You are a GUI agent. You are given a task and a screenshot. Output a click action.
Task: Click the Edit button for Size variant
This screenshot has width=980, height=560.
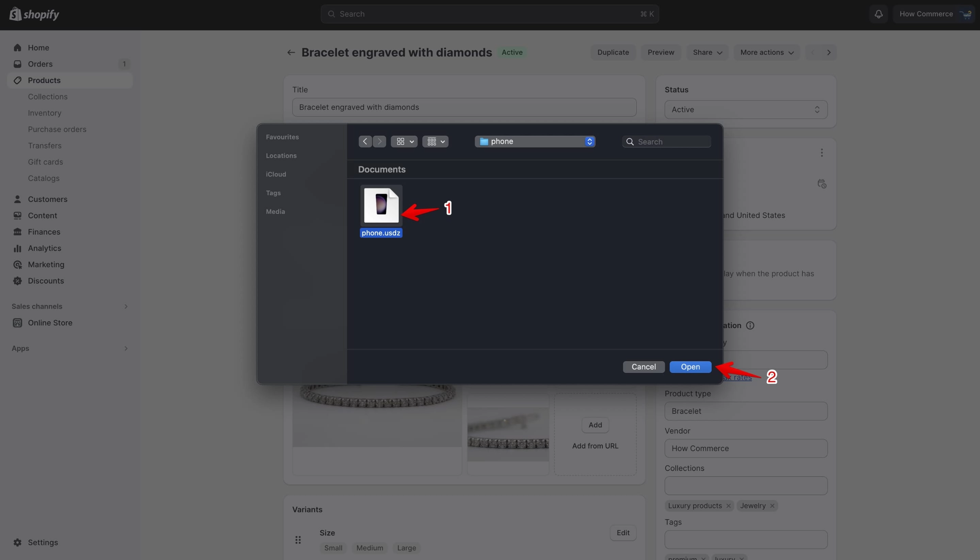[623, 533]
